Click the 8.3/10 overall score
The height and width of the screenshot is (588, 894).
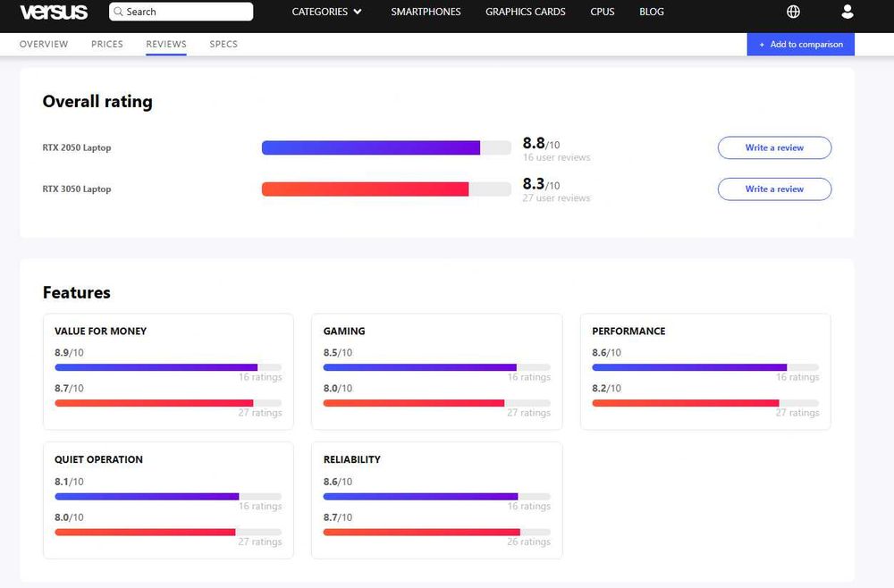[541, 184]
